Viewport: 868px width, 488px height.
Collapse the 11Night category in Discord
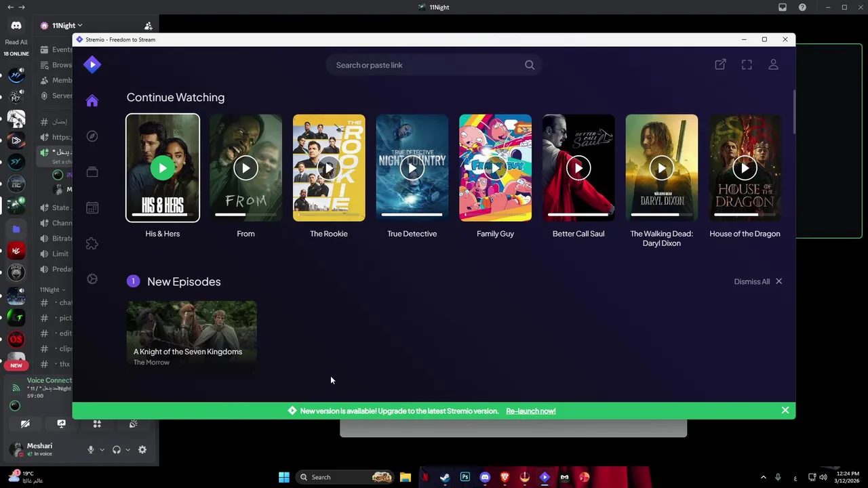52,290
